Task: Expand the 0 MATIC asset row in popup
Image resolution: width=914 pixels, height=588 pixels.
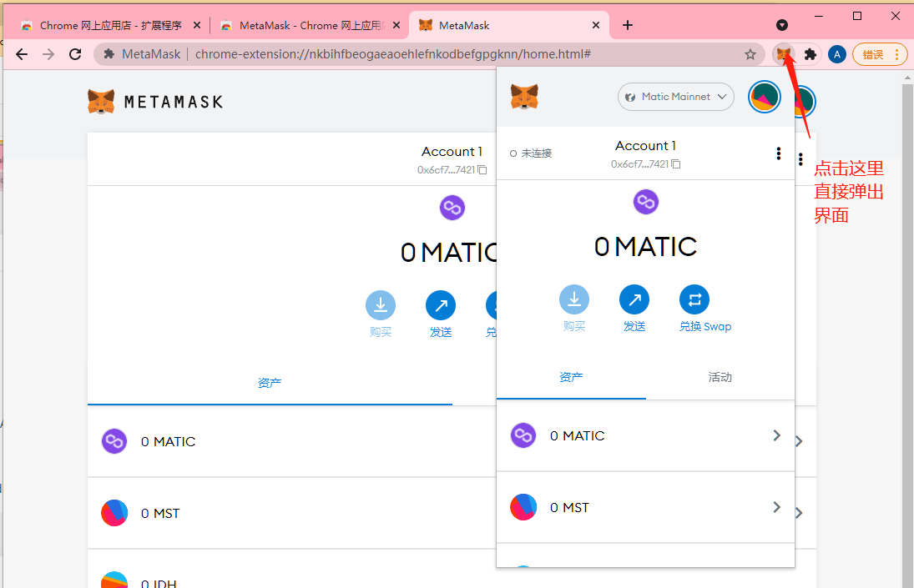Action: click(645, 435)
